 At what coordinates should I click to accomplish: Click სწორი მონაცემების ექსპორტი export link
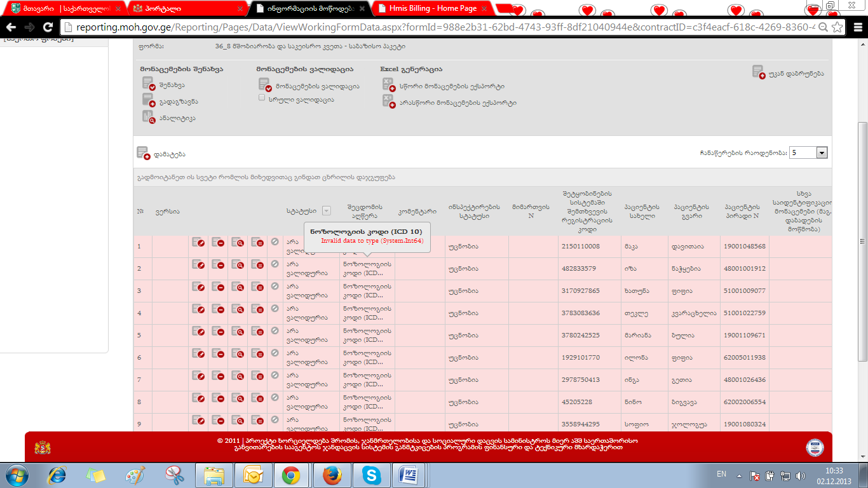452,86
